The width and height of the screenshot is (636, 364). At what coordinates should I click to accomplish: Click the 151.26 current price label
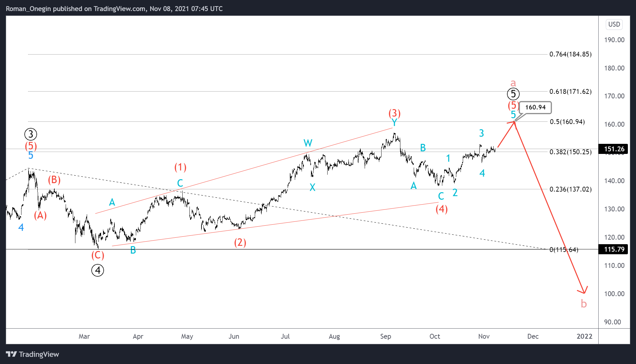coord(614,149)
